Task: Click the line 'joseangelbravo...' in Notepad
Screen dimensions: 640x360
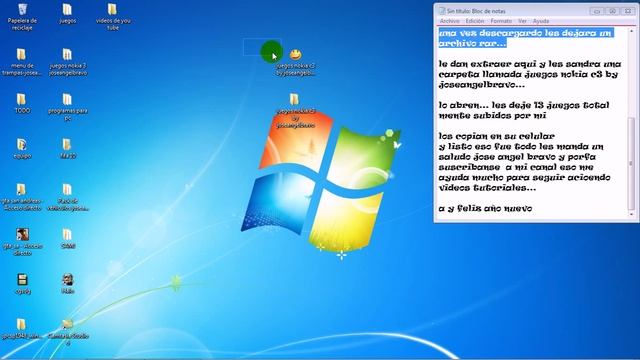Action: click(x=482, y=85)
